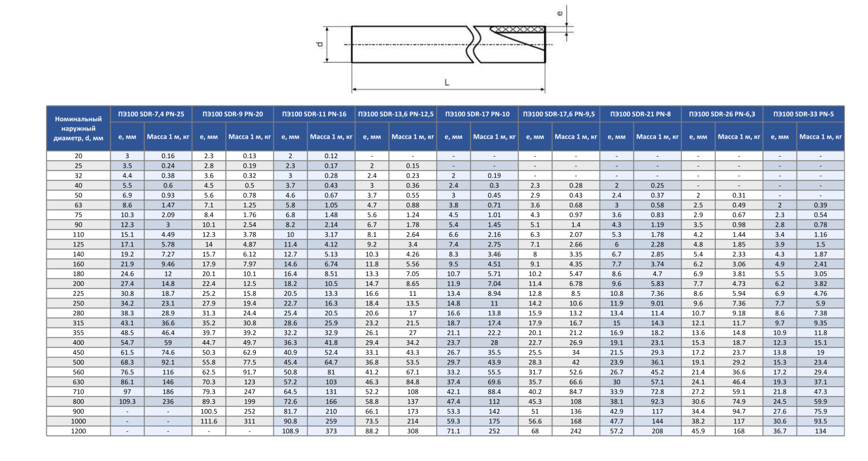Image resolution: width=868 pixels, height=461 pixels.
Task: Click the diameter row label '710'
Action: 78,392
